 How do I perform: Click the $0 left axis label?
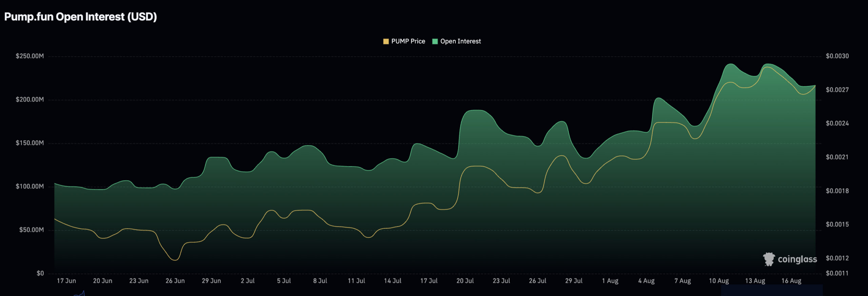[40, 273]
